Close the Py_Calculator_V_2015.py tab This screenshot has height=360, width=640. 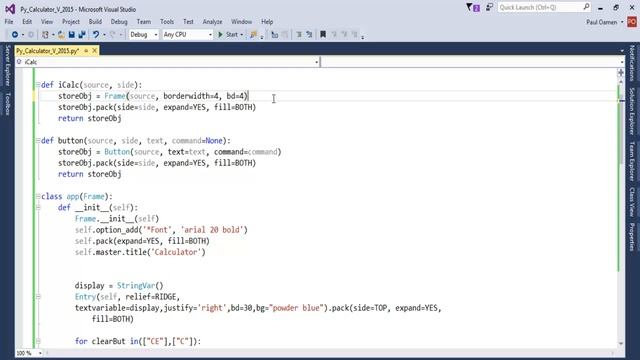(x=95, y=51)
